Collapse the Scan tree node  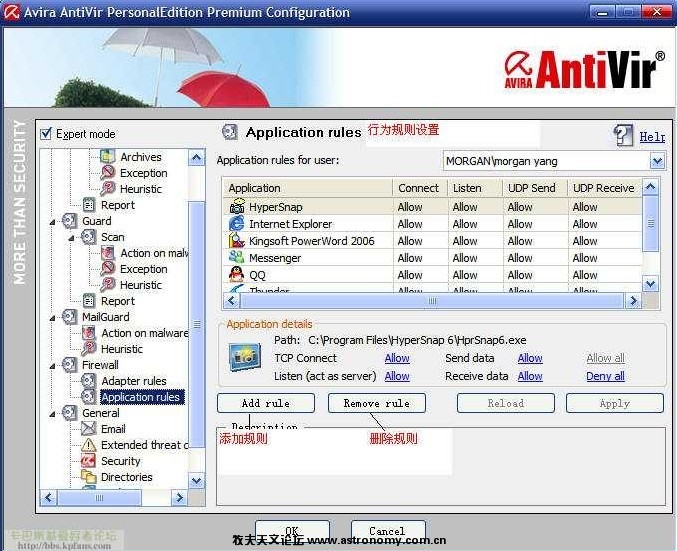click(72, 238)
